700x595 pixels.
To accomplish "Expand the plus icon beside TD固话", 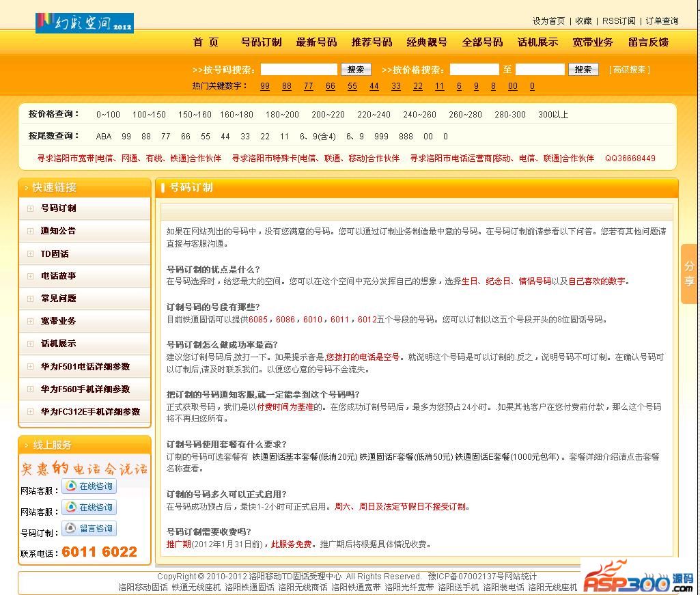I will 30,253.
